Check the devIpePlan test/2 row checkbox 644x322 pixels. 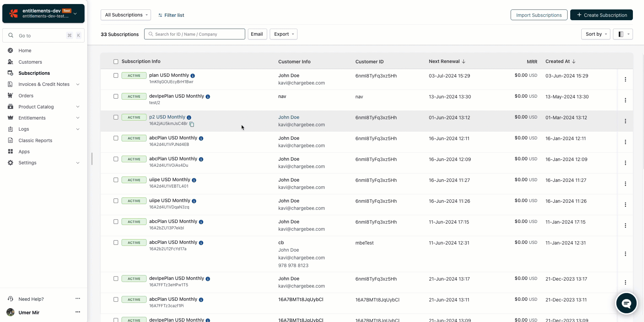[x=116, y=96]
